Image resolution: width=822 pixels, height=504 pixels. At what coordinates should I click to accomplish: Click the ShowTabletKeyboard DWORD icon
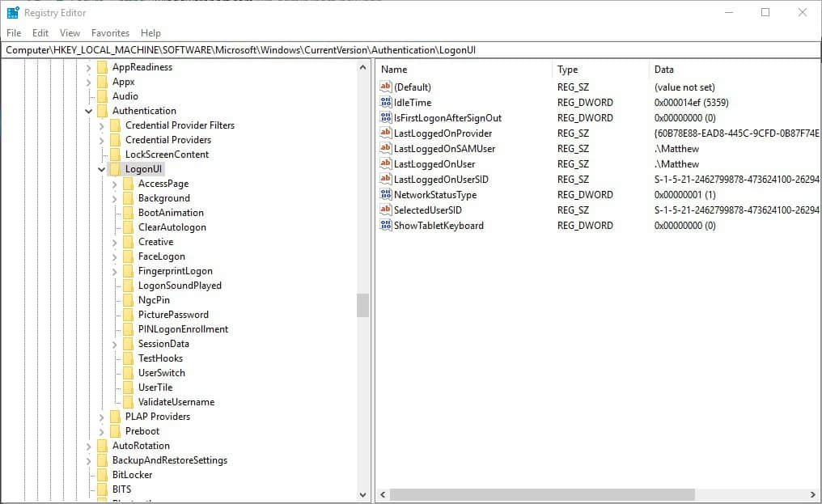click(386, 225)
